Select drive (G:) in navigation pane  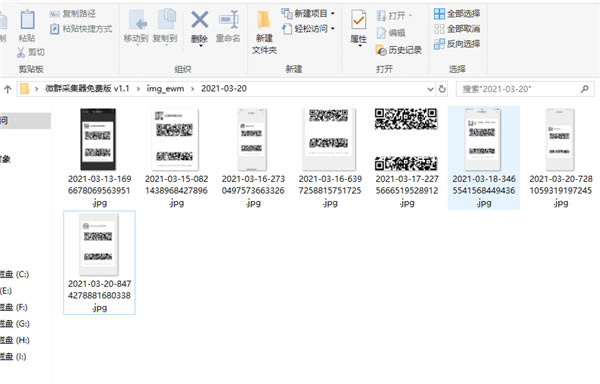pos(15,324)
